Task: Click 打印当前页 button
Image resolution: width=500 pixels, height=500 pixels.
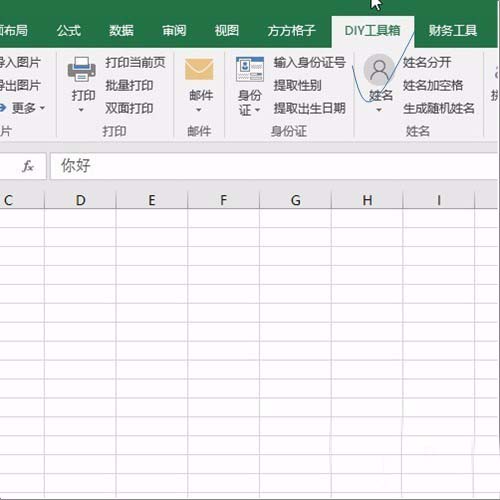Action: pyautogui.click(x=135, y=62)
